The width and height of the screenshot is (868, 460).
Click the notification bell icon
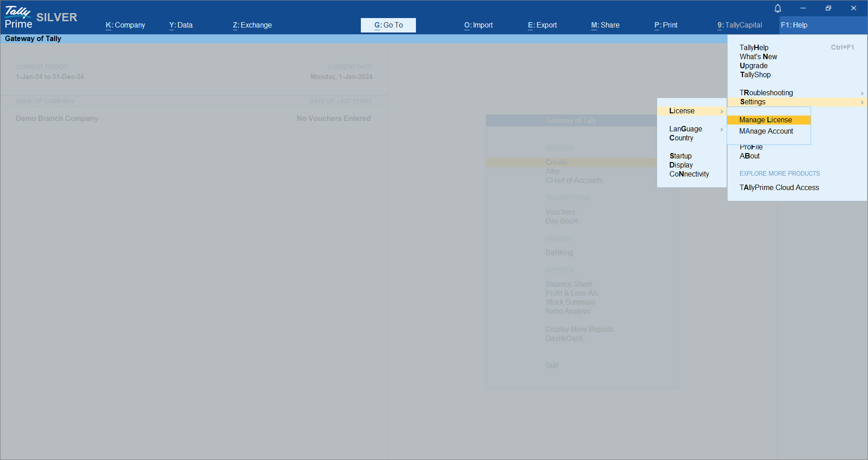pos(778,8)
